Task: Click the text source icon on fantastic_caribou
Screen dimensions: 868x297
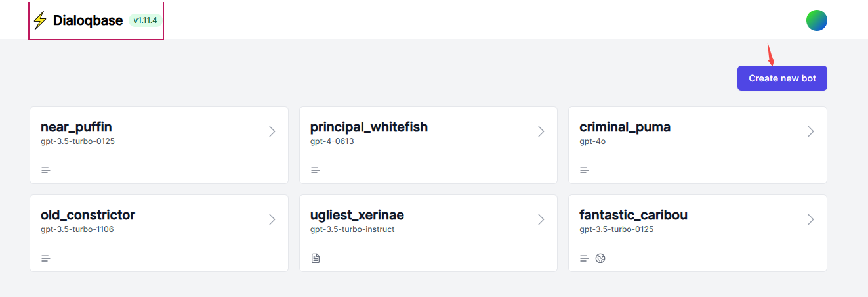Action: pos(585,258)
